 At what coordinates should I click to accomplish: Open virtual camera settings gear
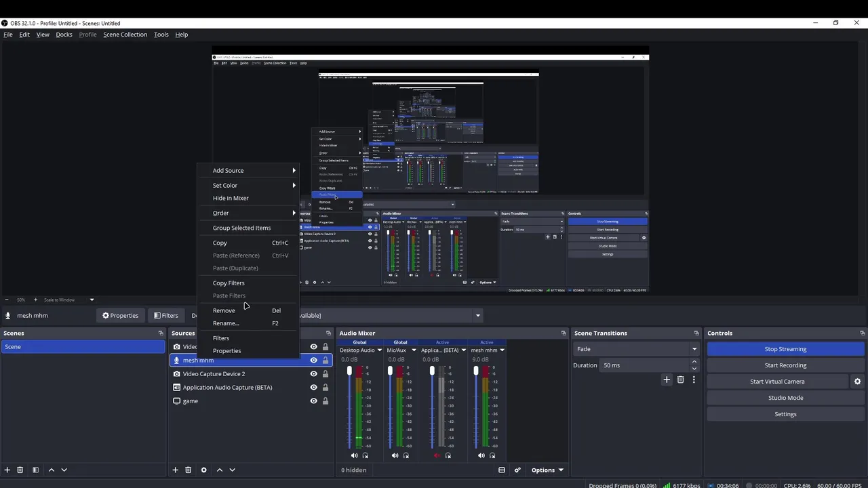(857, 382)
